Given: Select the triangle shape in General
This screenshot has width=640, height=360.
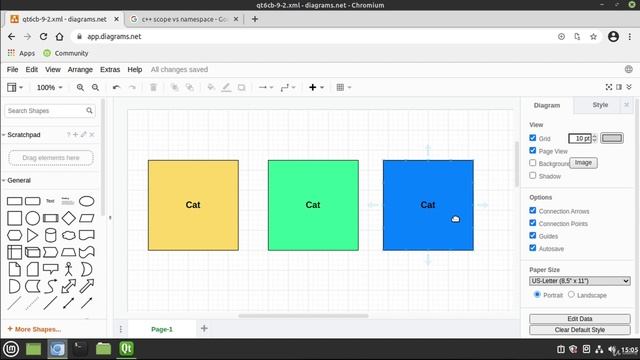Looking at the screenshot, I should click(32, 235).
